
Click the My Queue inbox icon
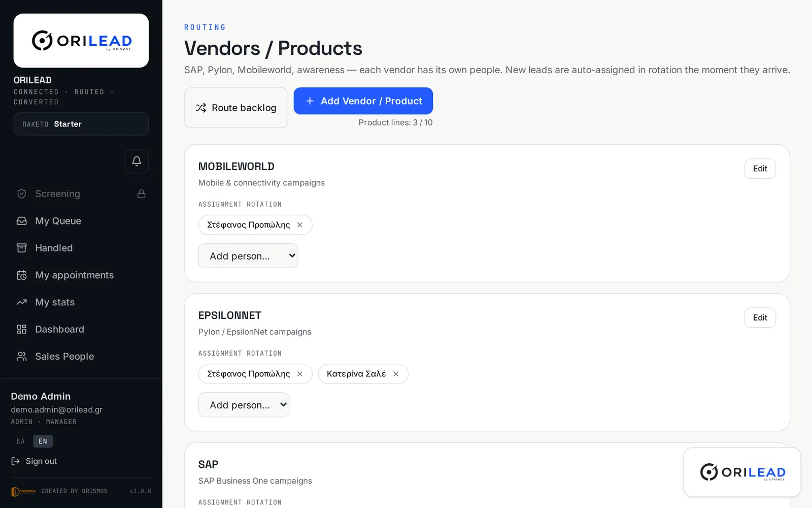pyautogui.click(x=21, y=221)
